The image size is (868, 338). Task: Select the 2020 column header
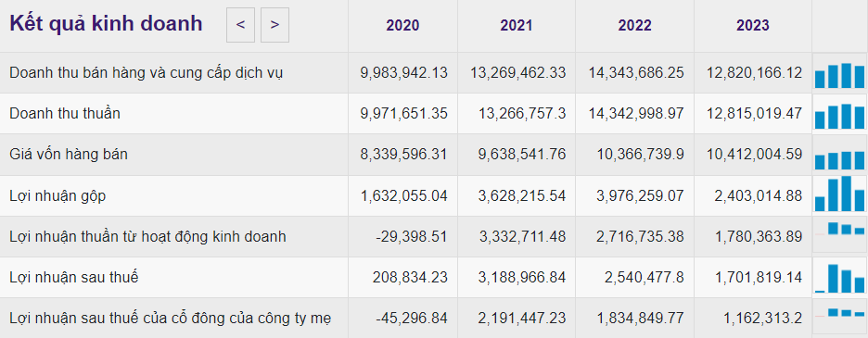(402, 25)
